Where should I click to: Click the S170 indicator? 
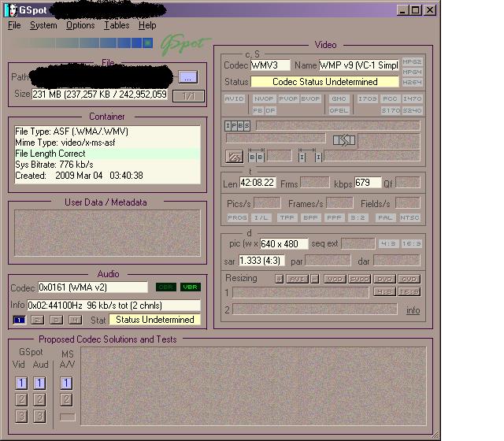[x=391, y=110]
